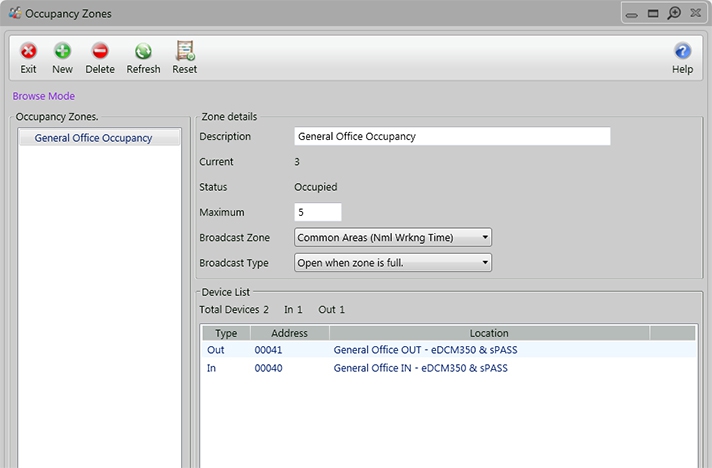Sort by Location column header
The image size is (712, 468).
(x=489, y=333)
